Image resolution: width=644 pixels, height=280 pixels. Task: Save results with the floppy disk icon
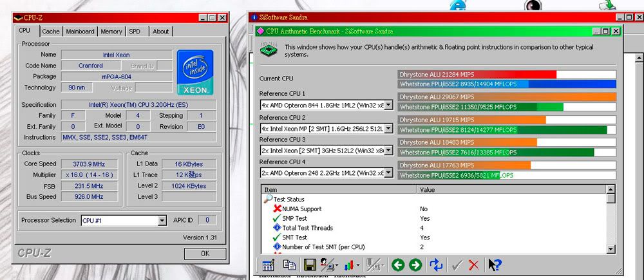coord(310,265)
